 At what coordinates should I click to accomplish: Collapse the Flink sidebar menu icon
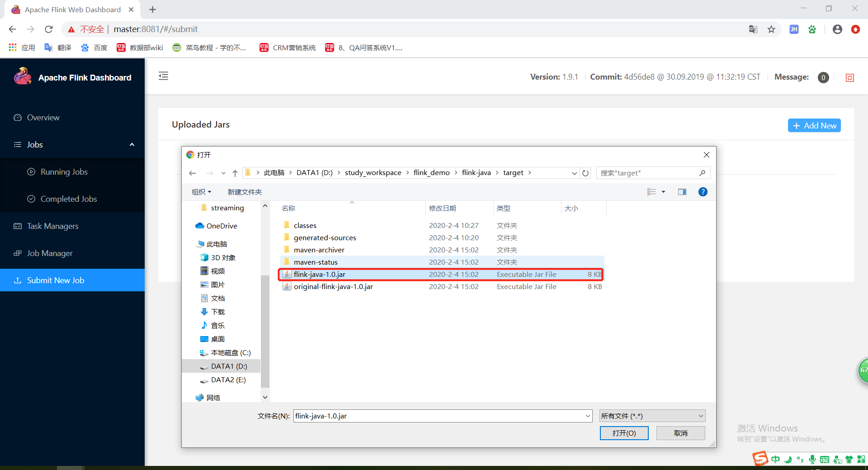(164, 76)
